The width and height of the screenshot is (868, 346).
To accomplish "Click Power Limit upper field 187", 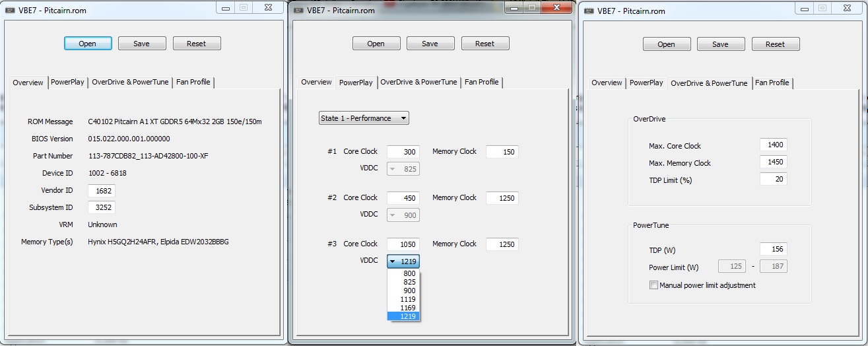I will pyautogui.click(x=774, y=267).
